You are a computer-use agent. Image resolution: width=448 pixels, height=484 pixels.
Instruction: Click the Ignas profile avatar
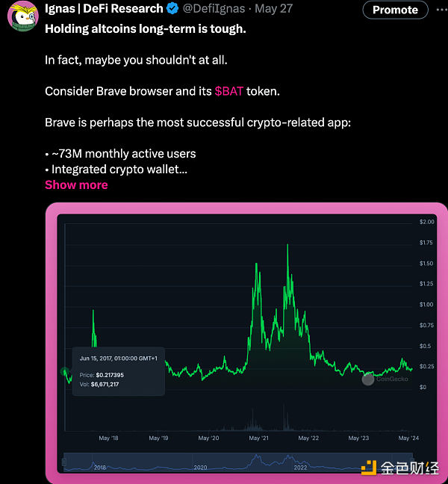22,16
